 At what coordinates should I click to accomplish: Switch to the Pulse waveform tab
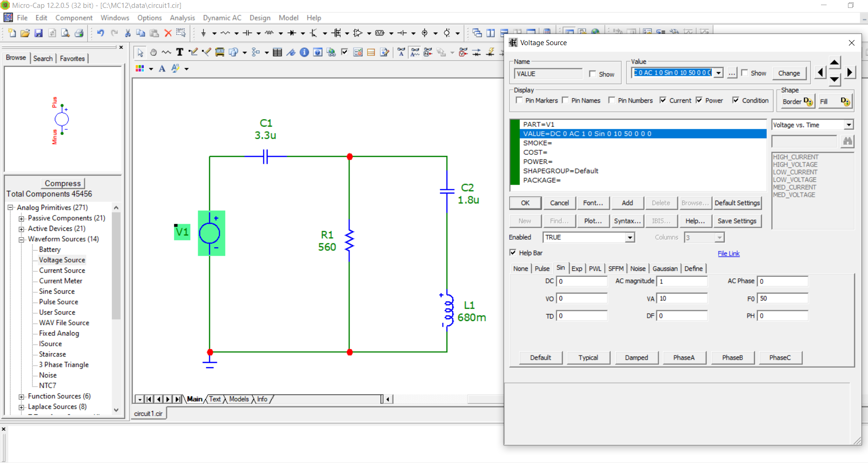coord(542,268)
